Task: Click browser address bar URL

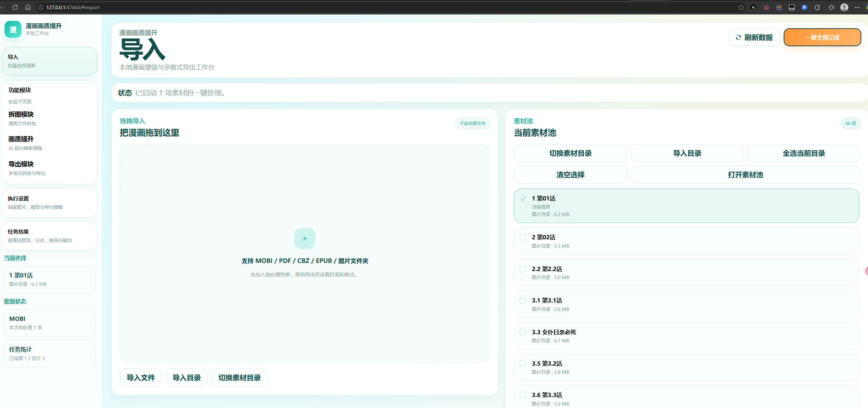Action: click(x=73, y=7)
